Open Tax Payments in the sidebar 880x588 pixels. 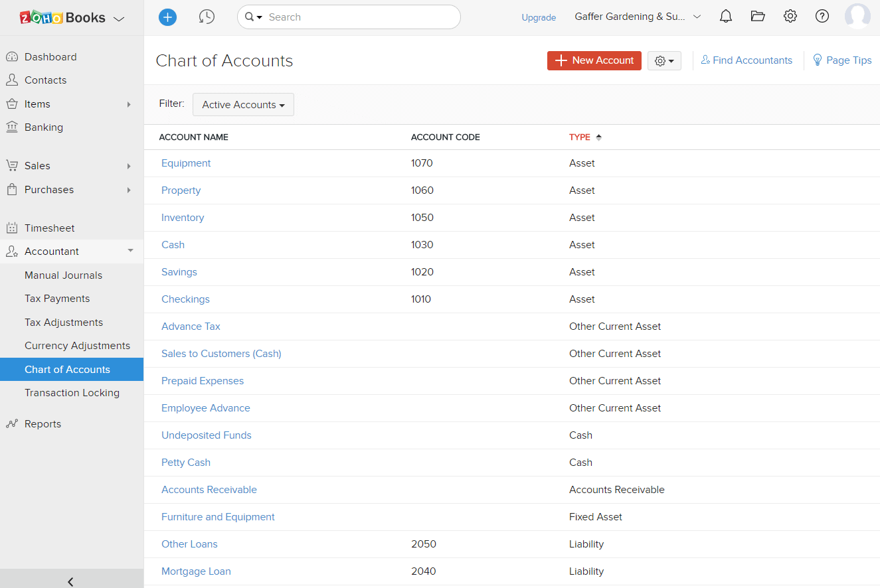click(57, 299)
